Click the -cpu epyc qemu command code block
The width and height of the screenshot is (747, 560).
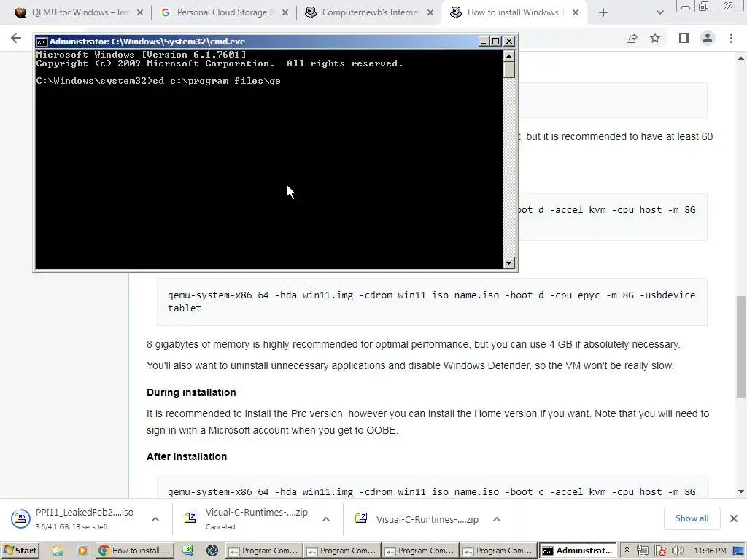432,302
